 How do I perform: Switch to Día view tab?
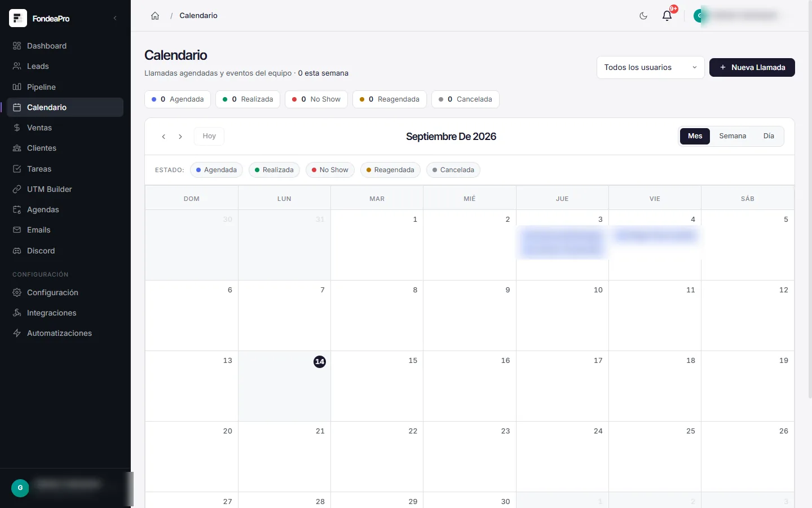[769, 136]
